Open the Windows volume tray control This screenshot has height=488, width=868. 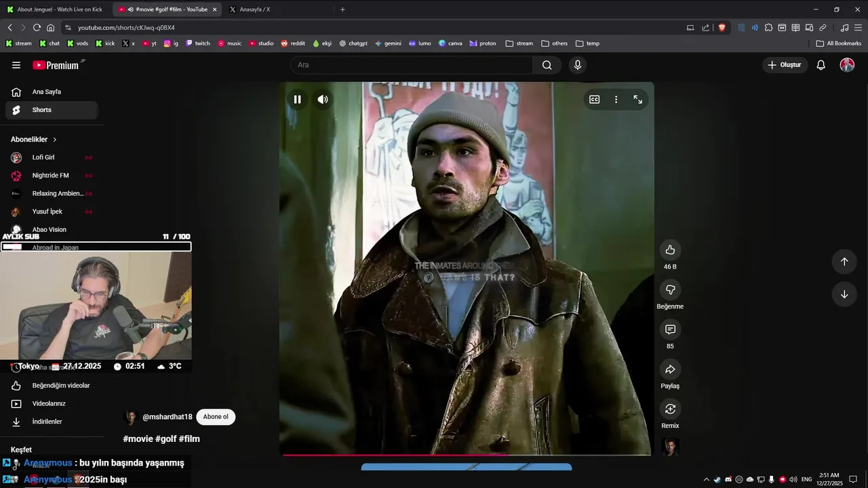click(793, 480)
